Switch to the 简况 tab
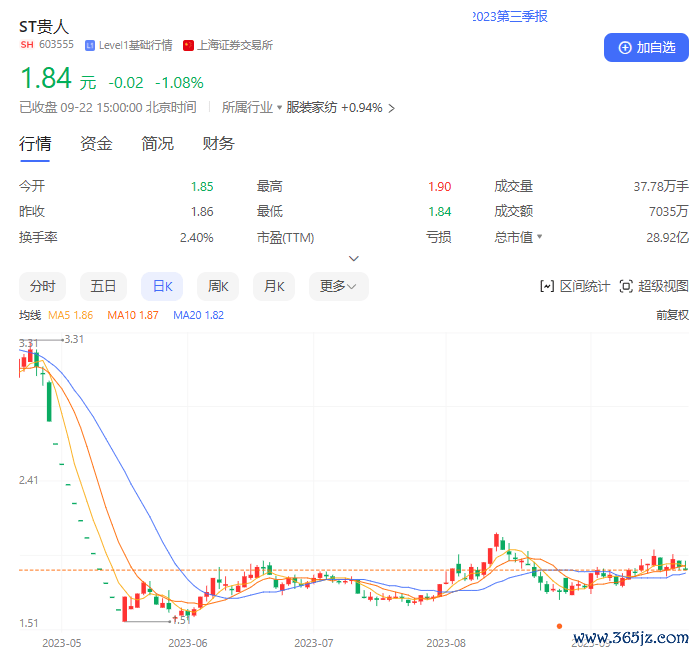 pos(157,143)
